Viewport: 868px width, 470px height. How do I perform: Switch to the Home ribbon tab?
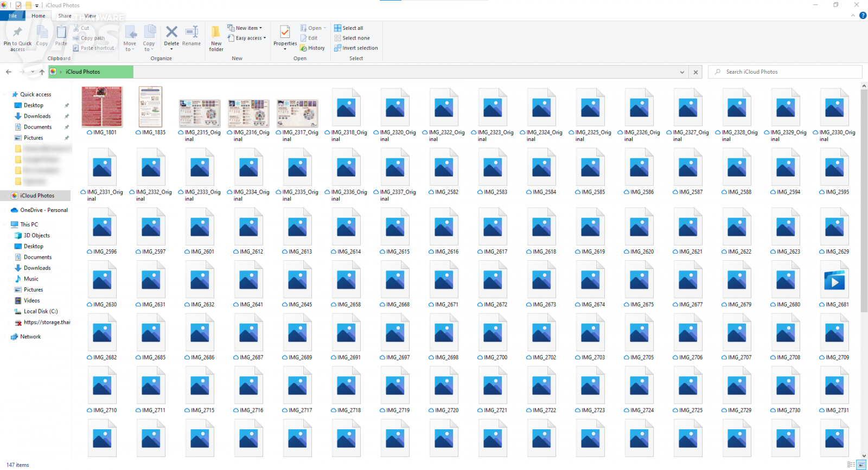pyautogui.click(x=39, y=16)
